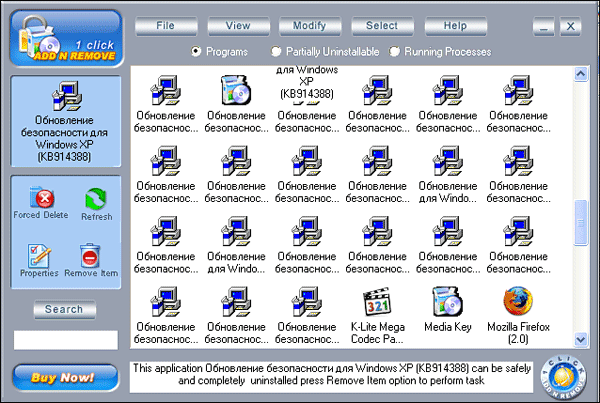The height and width of the screenshot is (403, 600).
Task: Click the green Refresh icon
Action: (96, 199)
